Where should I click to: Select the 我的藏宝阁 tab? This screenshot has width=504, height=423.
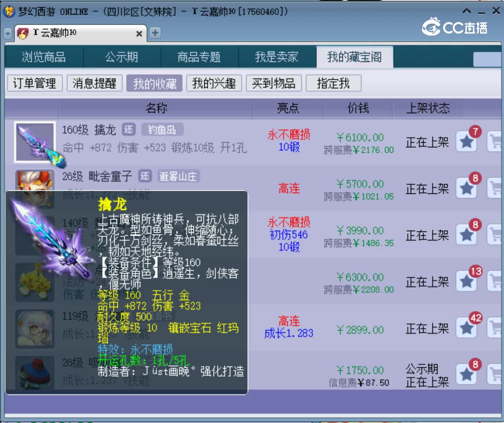(x=354, y=57)
